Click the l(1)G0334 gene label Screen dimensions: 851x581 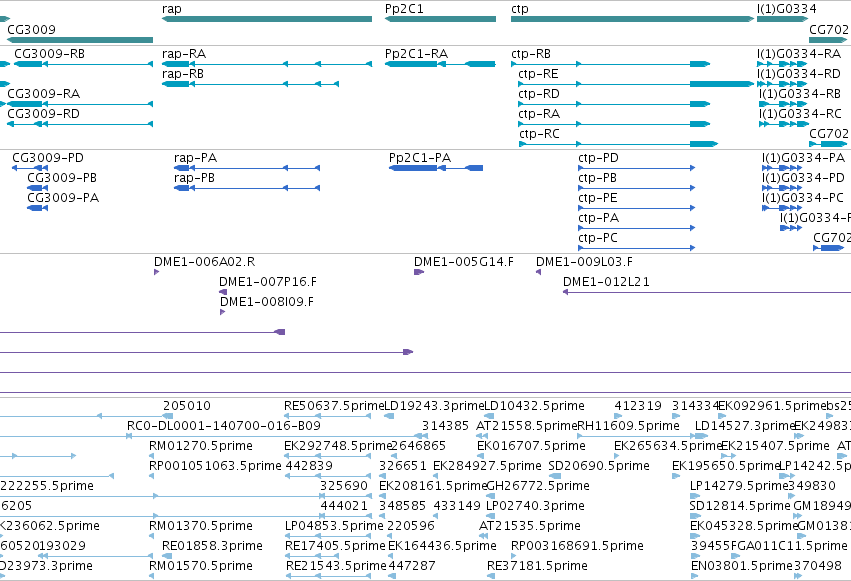[786, 9]
